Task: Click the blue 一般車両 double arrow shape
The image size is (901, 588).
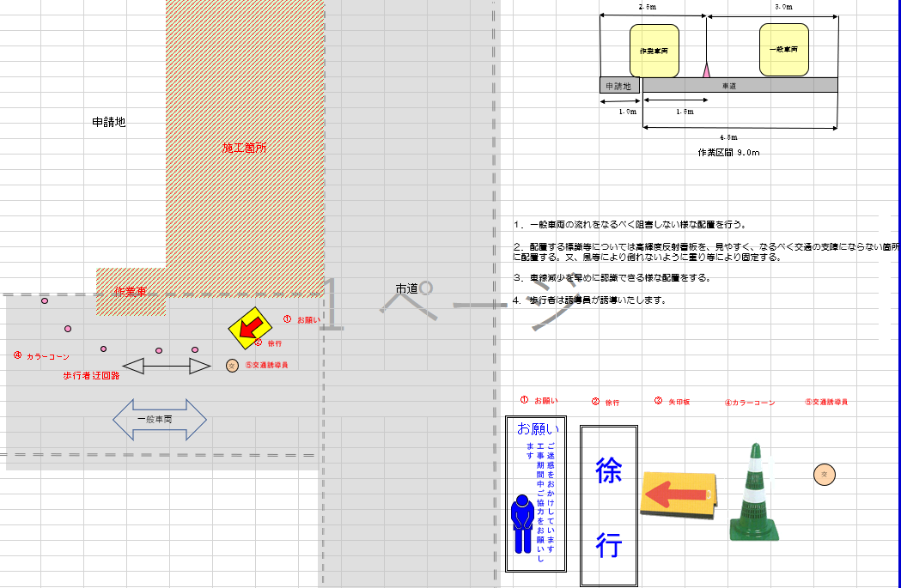Action: pyautogui.click(x=160, y=420)
